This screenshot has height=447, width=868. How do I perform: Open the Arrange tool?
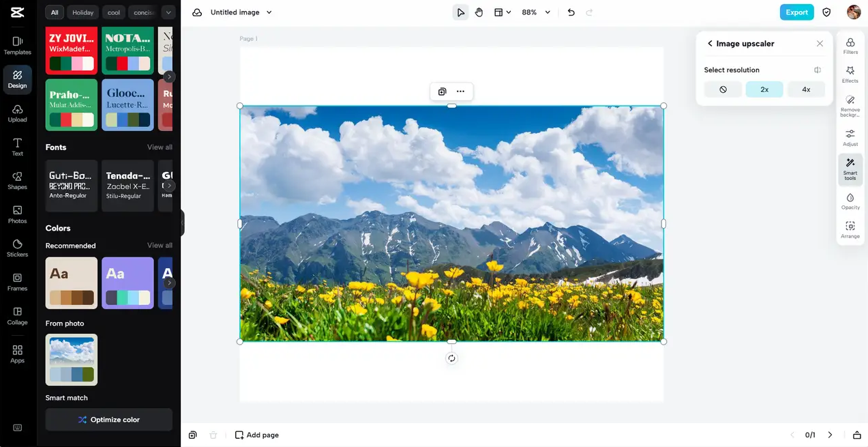point(850,230)
